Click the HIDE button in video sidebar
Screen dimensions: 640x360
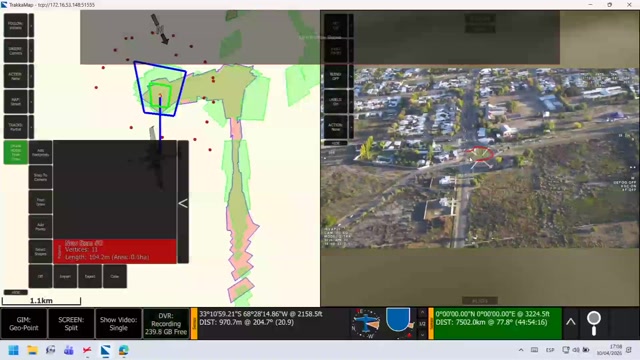tap(336, 143)
